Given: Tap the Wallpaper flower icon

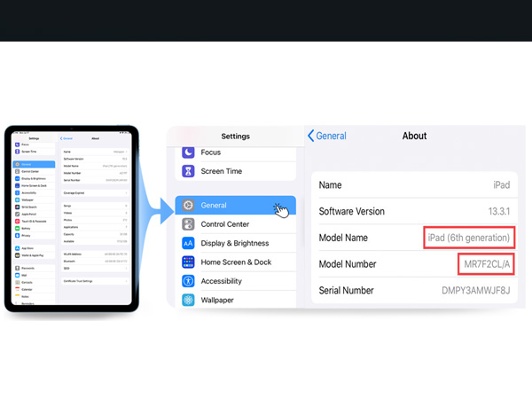Looking at the screenshot, I should pyautogui.click(x=188, y=300).
